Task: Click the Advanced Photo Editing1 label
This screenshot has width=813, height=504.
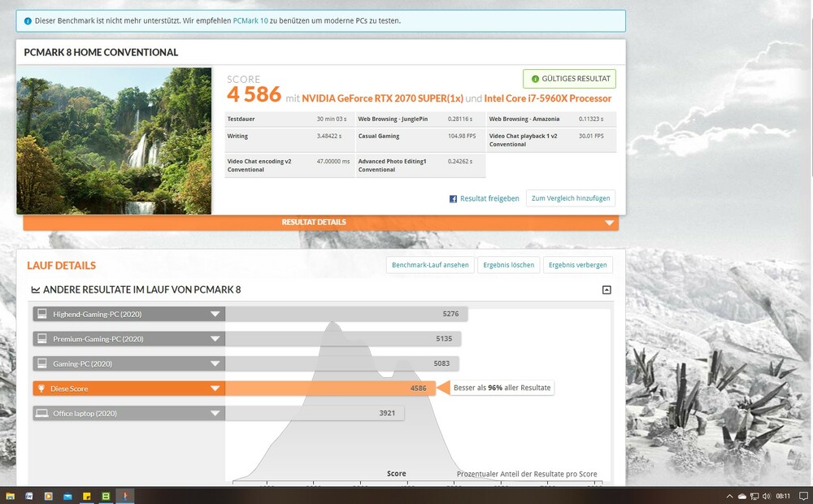Action: click(x=392, y=165)
